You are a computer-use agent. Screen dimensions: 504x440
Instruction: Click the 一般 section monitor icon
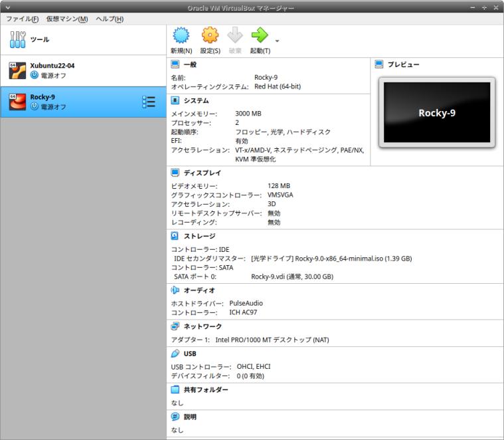[175, 64]
